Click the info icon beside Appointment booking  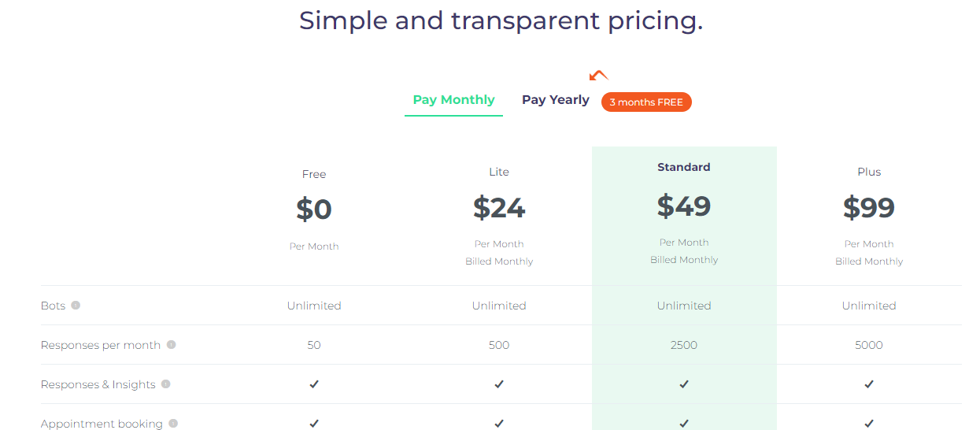pyautogui.click(x=173, y=424)
